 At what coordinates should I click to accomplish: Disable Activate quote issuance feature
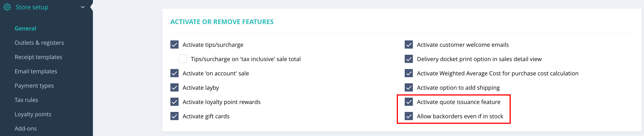(x=409, y=102)
